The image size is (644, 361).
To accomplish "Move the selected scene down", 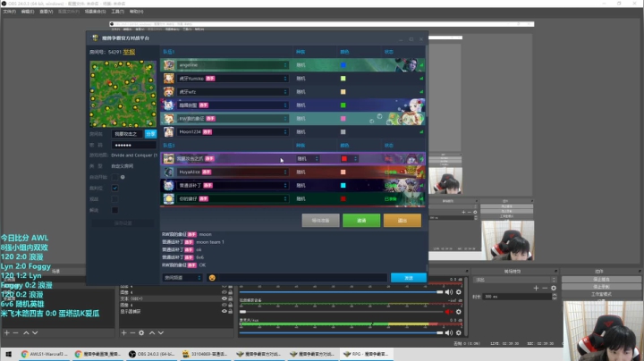I will 35,332.
